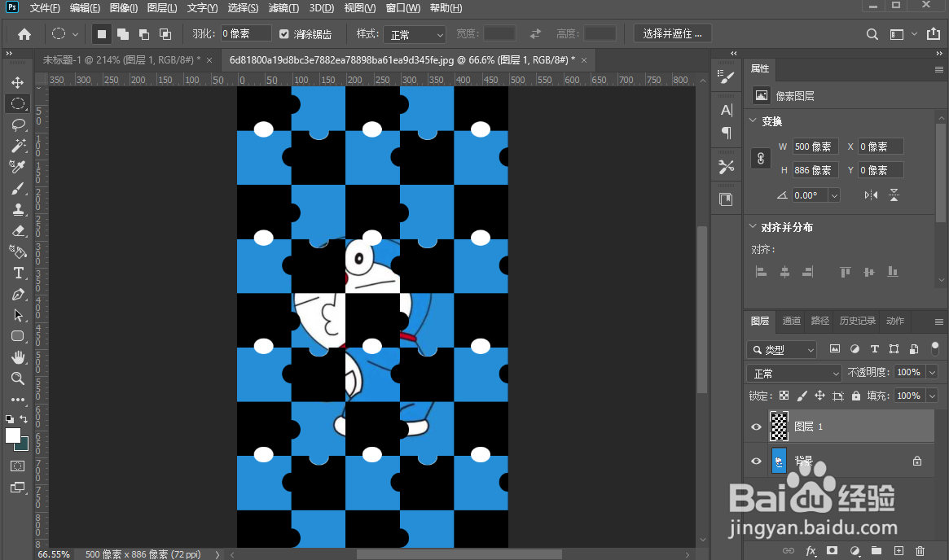Viewport: 949px width, 560px height.
Task: Open layer filter 类型 dropdown
Action: point(782,349)
